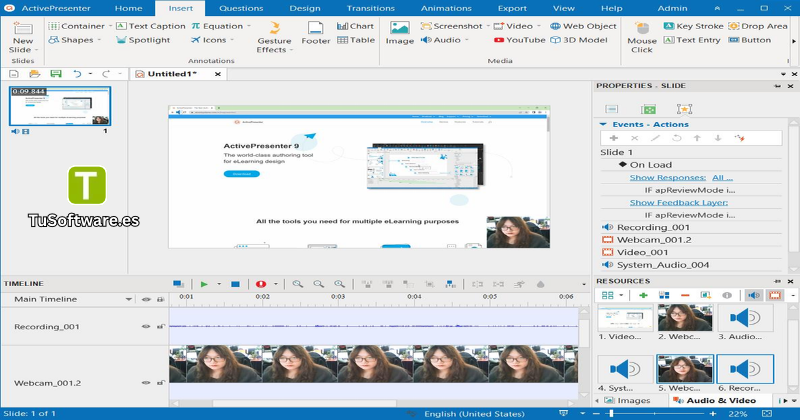Viewport: 800px width, 420px height.
Task: Open the Interactivity star tab icon
Action: (x=684, y=109)
